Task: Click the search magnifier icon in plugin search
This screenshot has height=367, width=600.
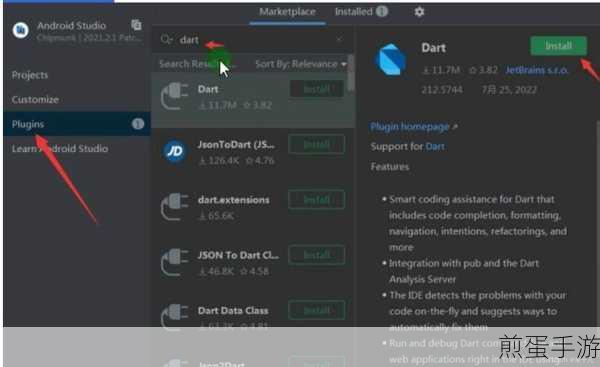Action: [x=166, y=39]
